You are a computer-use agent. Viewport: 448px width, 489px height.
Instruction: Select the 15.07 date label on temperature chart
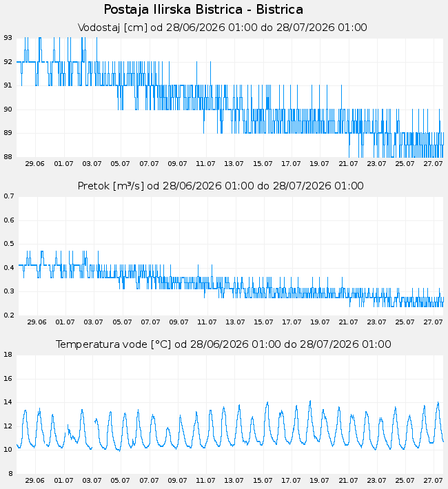coord(263,481)
